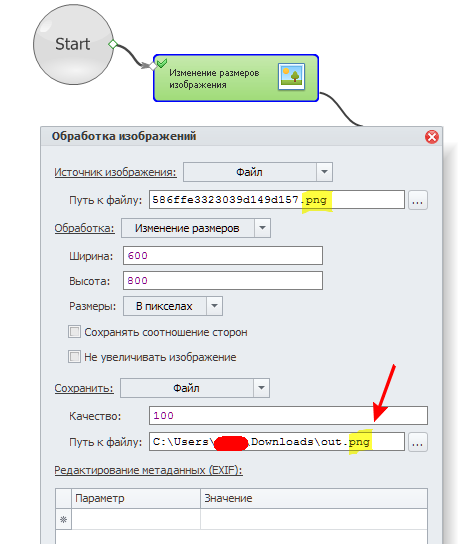Select the Start node circle

point(73,44)
